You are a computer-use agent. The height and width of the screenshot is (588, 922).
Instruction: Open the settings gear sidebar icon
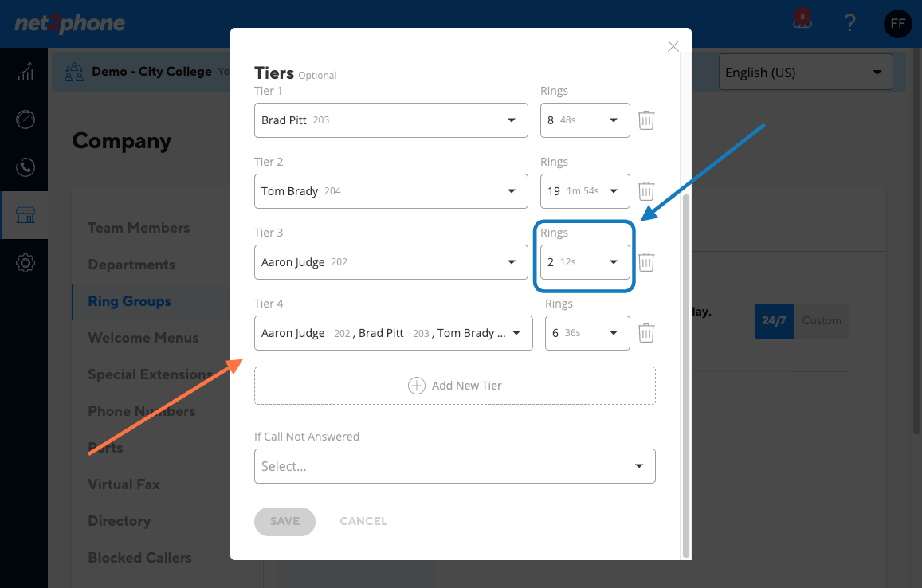(x=26, y=263)
